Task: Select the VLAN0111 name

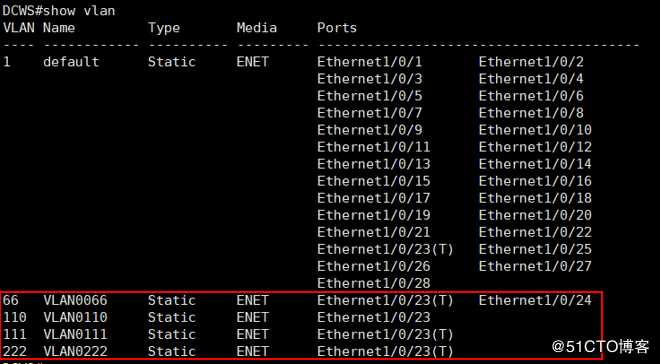Action: tap(75, 335)
